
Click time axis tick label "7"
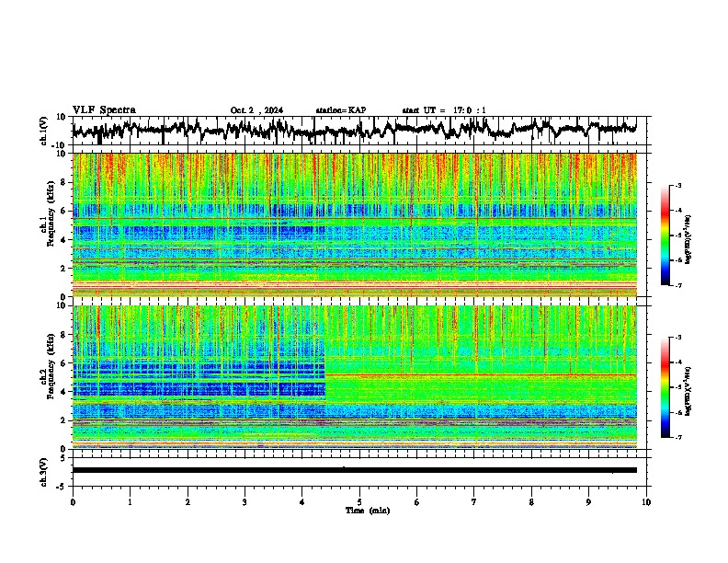click(474, 502)
